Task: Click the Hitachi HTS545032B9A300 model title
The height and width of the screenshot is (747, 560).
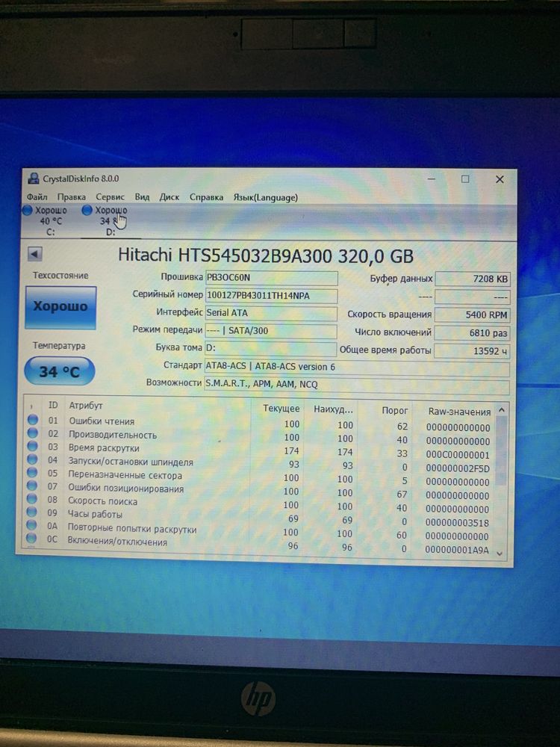Action: tap(266, 255)
